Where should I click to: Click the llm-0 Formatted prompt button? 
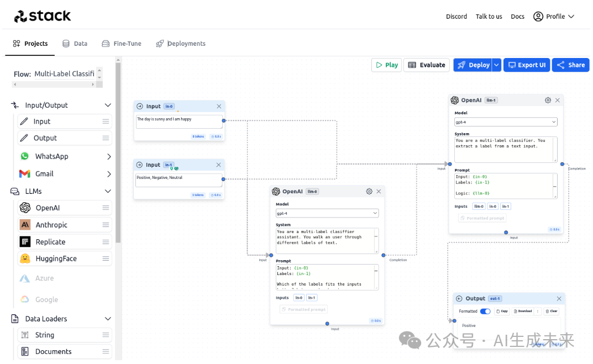304,309
